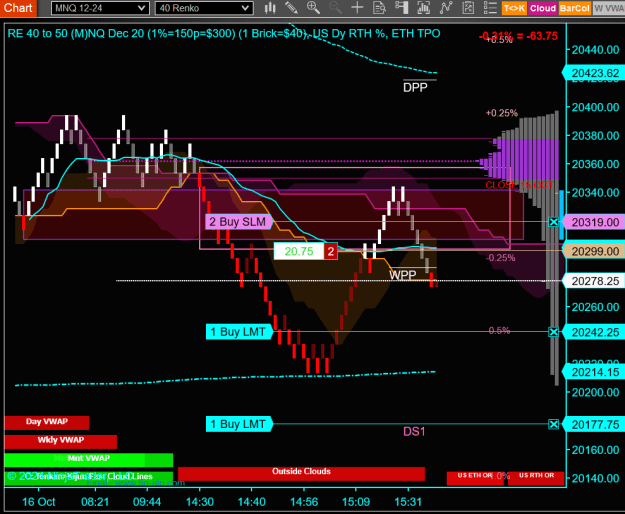Open the indicators icon
Image resolution: width=625 pixels, height=514 pixels.
click(446, 8)
